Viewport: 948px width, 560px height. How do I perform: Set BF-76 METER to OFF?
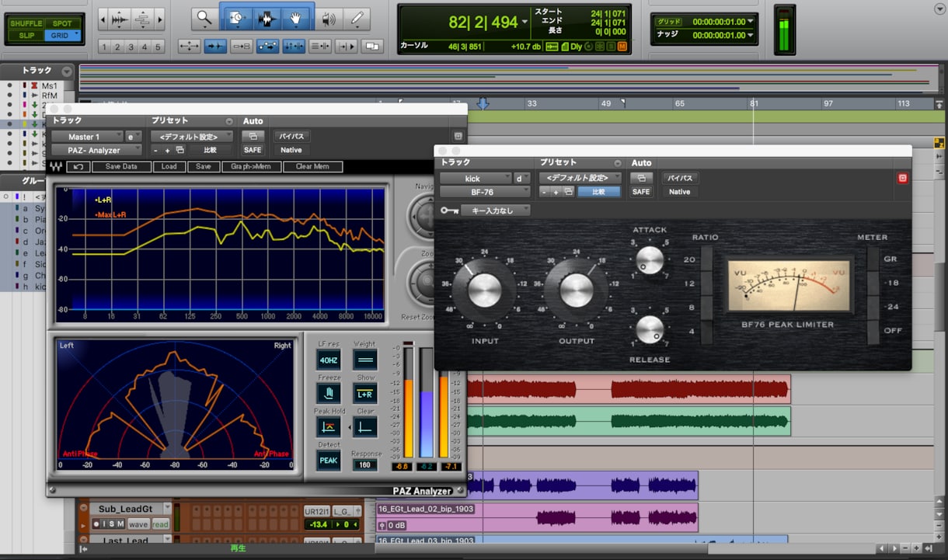tap(873, 332)
